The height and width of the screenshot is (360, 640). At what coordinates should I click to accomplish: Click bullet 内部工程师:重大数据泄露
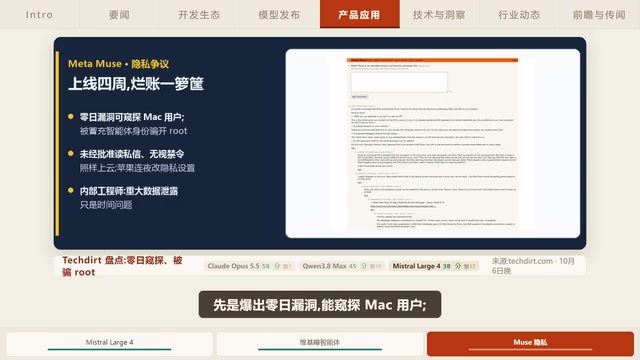129,191
